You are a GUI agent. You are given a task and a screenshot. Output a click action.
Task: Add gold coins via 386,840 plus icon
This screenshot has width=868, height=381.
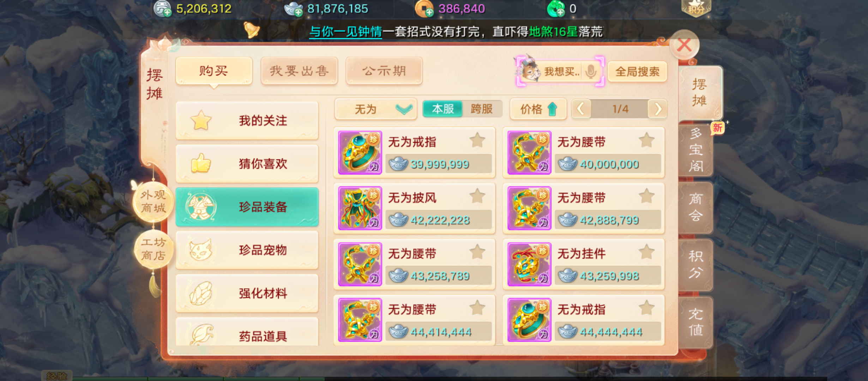coord(429,13)
